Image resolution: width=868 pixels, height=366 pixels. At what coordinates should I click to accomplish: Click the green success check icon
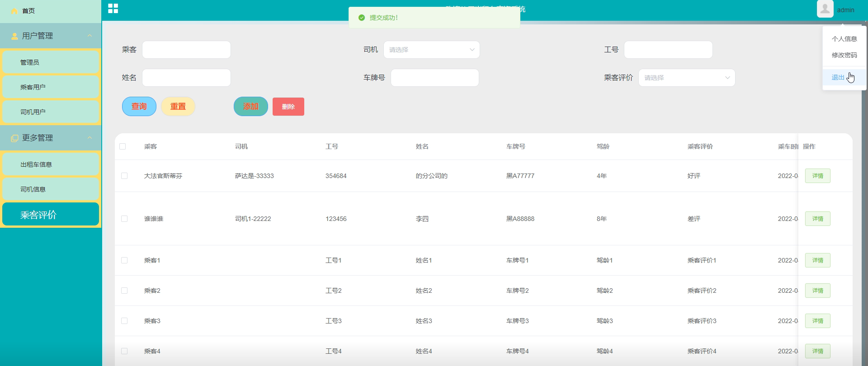click(362, 18)
